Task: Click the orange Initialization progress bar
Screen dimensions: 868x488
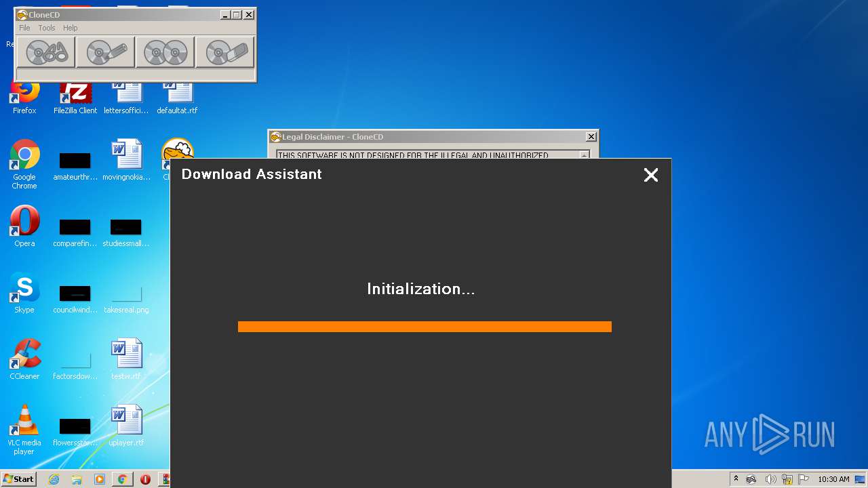Action: click(425, 327)
